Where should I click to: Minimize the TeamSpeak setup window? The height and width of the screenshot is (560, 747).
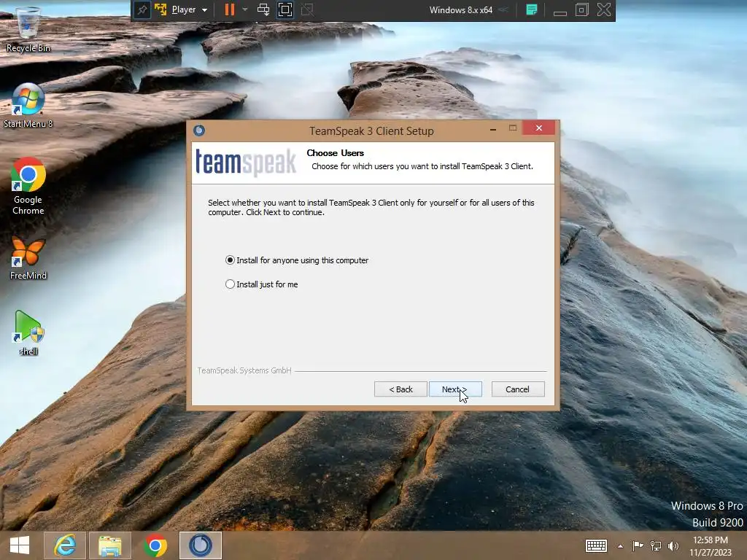493,128
